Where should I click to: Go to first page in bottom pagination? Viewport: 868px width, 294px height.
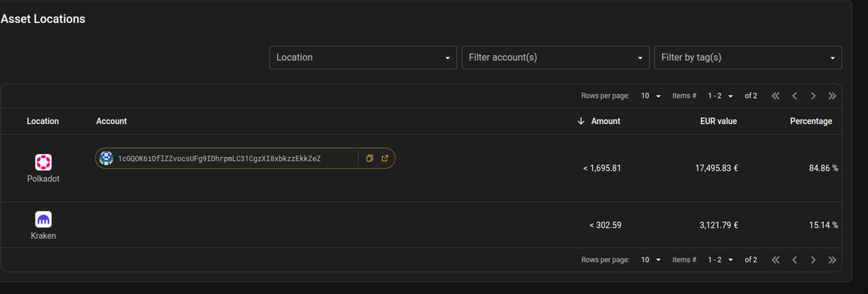tap(775, 259)
